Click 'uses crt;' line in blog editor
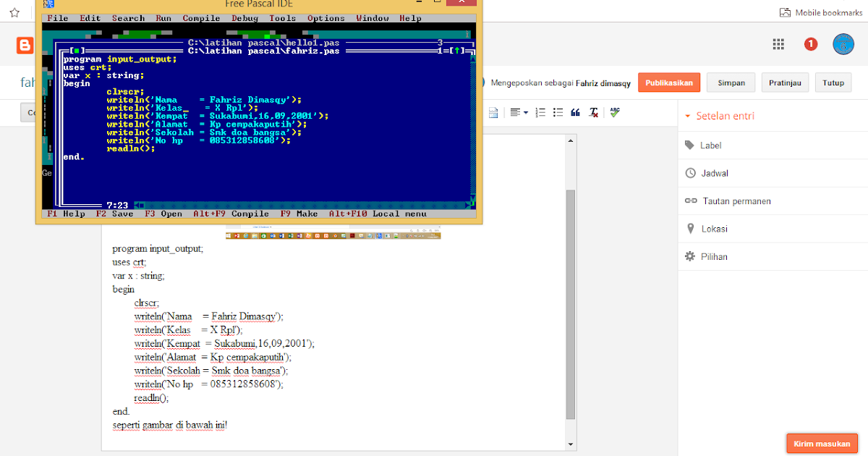 point(129,262)
